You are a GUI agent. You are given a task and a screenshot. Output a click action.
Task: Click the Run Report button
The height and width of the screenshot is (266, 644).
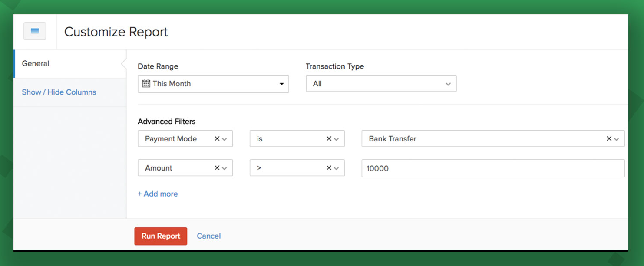(x=161, y=236)
